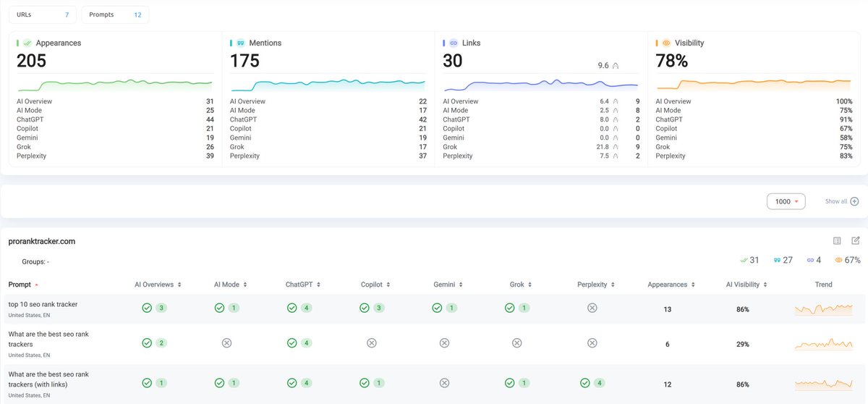Sort by Appearances column header

pyautogui.click(x=671, y=285)
